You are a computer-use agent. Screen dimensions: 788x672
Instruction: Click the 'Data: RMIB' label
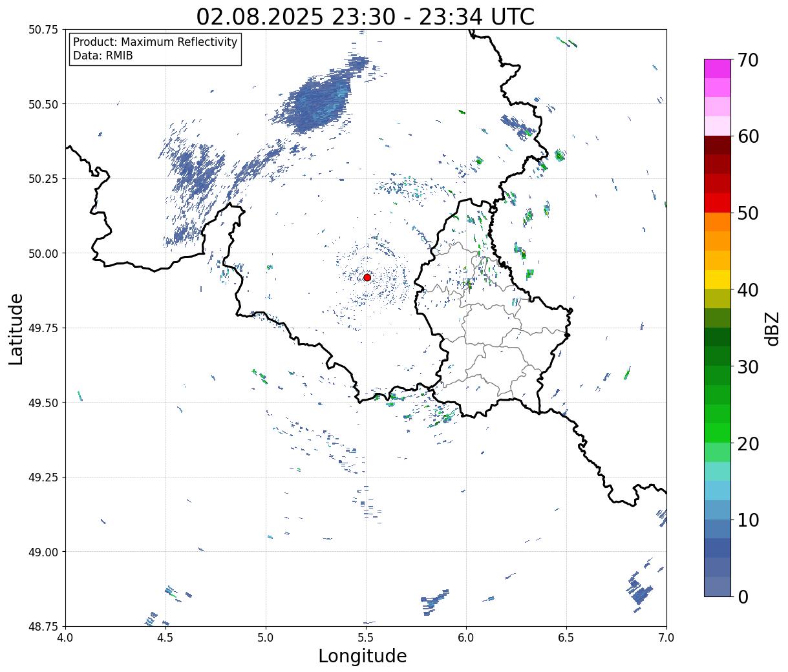(x=103, y=56)
